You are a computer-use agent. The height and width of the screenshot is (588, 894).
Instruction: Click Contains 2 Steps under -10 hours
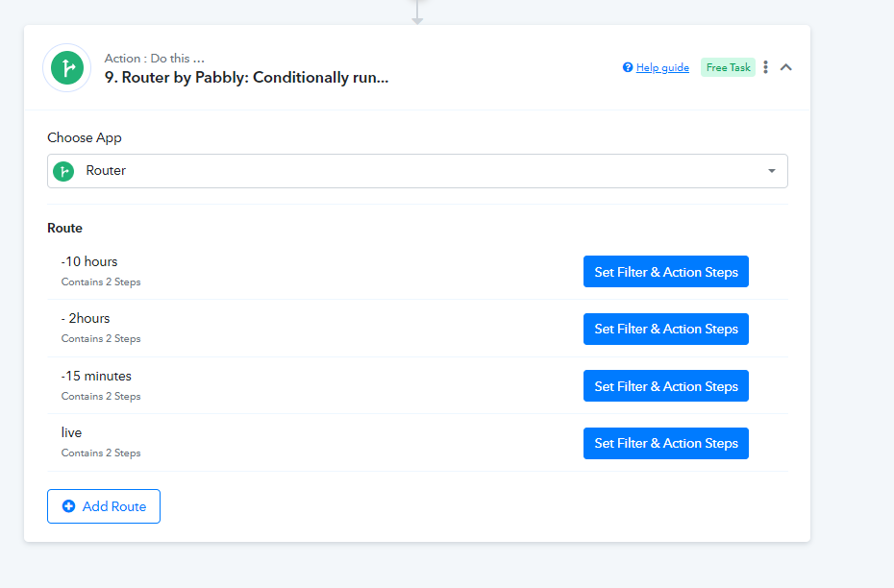pos(101,282)
